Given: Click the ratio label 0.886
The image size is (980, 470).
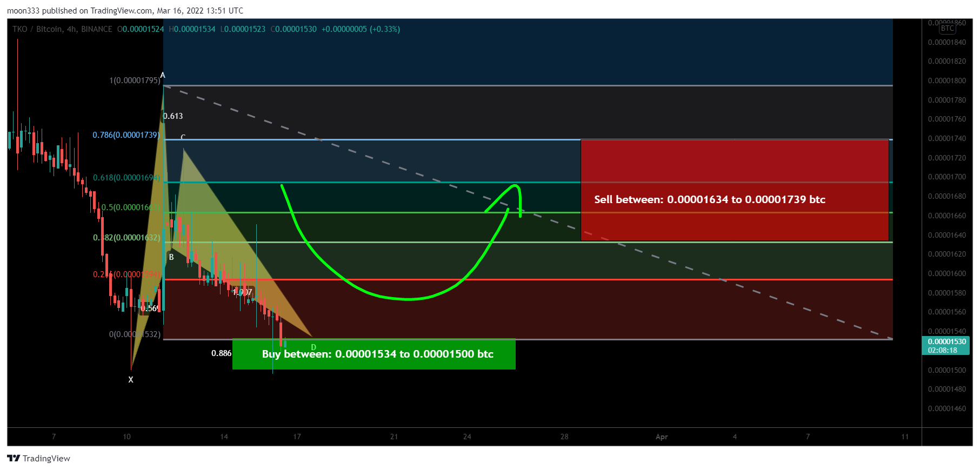Looking at the screenshot, I should point(221,353).
